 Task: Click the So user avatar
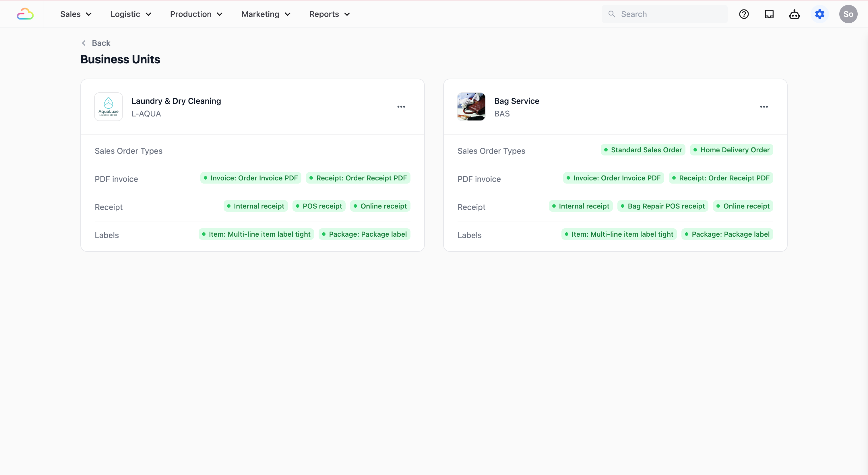coord(848,14)
